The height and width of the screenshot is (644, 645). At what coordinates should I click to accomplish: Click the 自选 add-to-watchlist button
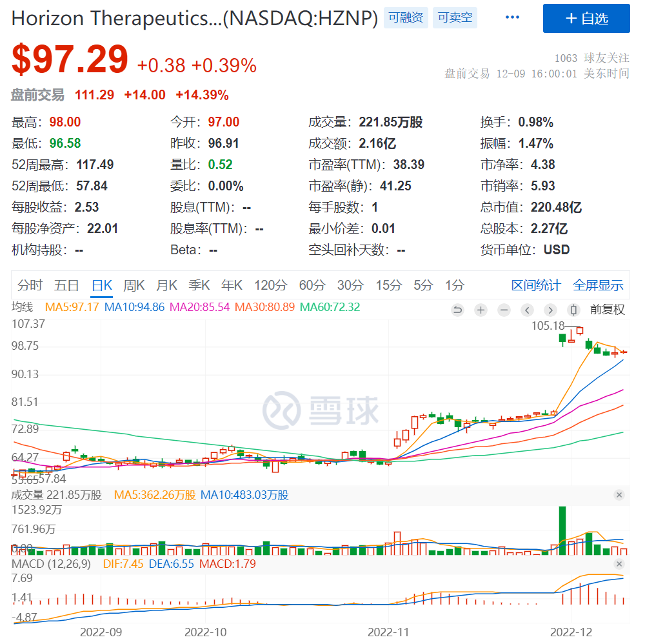586,19
